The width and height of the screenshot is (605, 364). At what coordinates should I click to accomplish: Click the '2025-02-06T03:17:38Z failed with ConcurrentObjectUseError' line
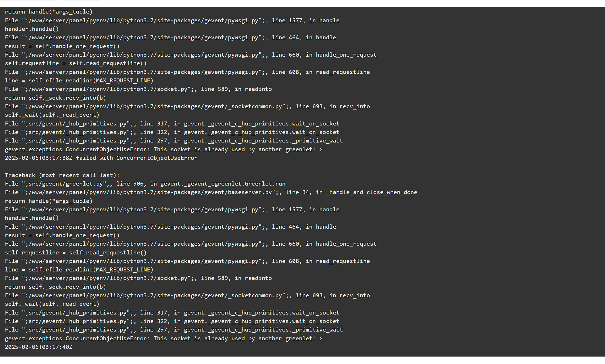[x=101, y=158]
